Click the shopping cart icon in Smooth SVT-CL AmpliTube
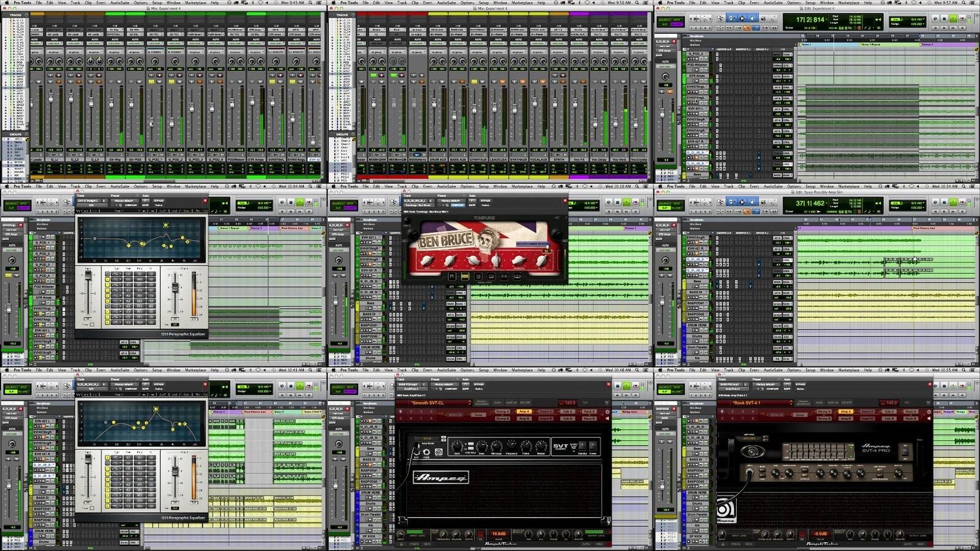This screenshot has height=551, width=980. tap(606, 403)
